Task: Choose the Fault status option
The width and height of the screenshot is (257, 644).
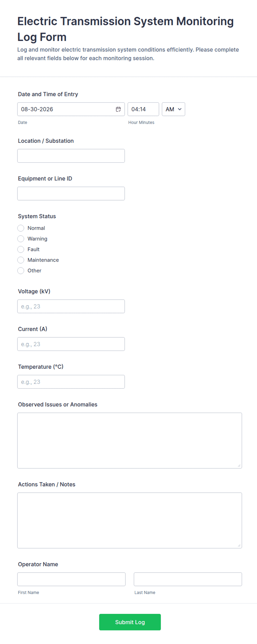Action: [x=21, y=249]
